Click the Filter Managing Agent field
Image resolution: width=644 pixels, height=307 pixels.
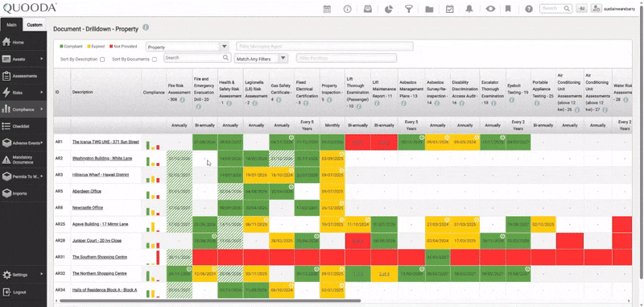[324, 47]
